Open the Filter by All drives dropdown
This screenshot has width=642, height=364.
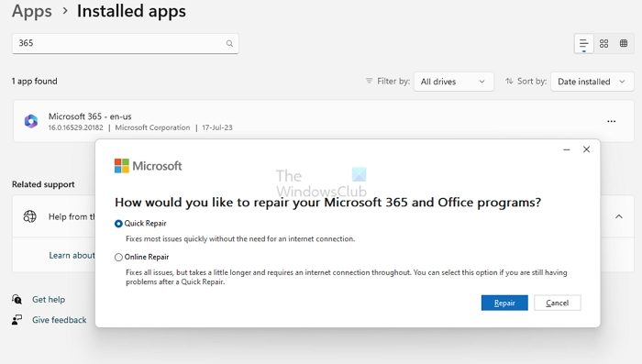(x=453, y=82)
